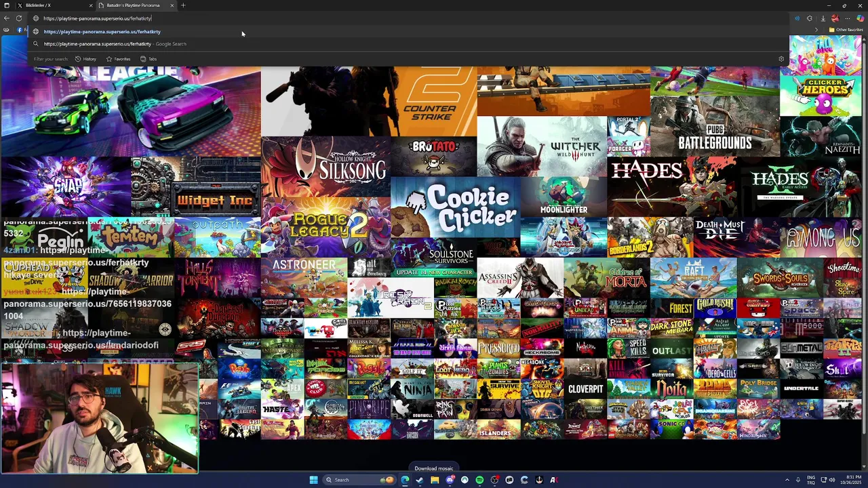Click the PUBG Battlegrounds tile

tap(715, 126)
